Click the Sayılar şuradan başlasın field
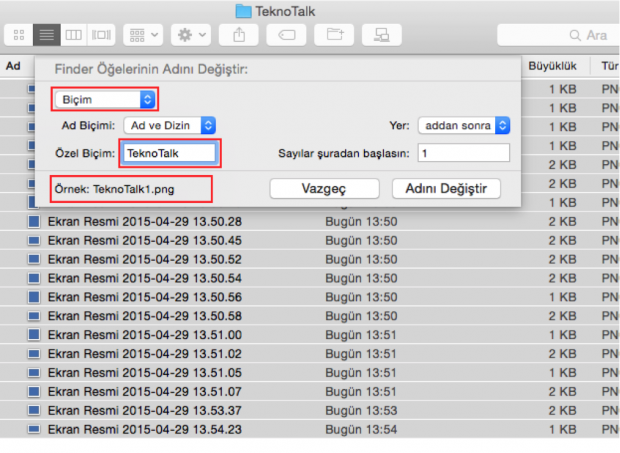The image size is (620, 453). [464, 153]
